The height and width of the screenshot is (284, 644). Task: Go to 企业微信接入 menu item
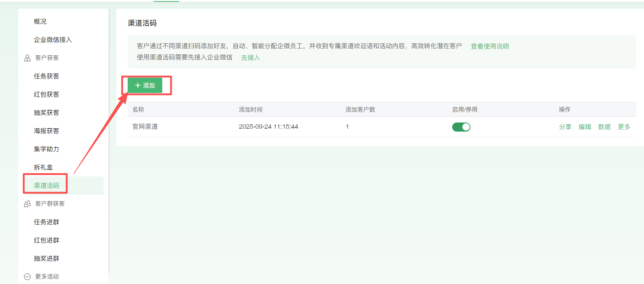[x=53, y=40]
